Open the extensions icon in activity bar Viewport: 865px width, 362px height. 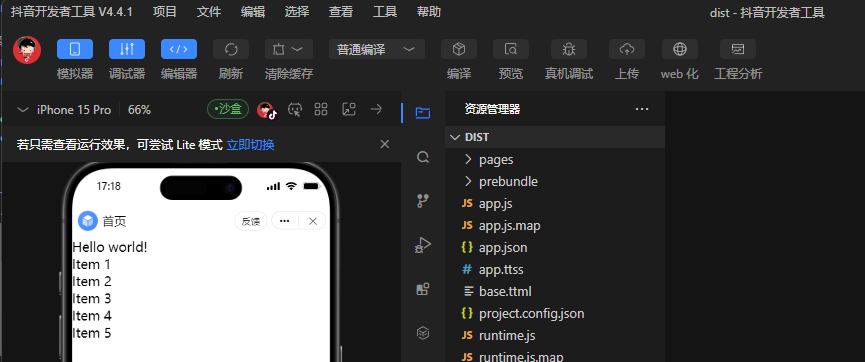coord(423,289)
